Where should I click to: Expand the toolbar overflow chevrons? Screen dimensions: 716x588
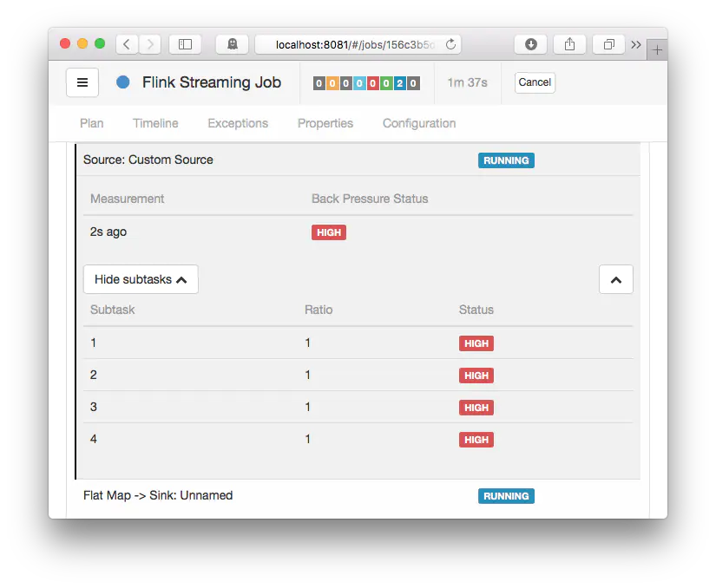click(636, 45)
